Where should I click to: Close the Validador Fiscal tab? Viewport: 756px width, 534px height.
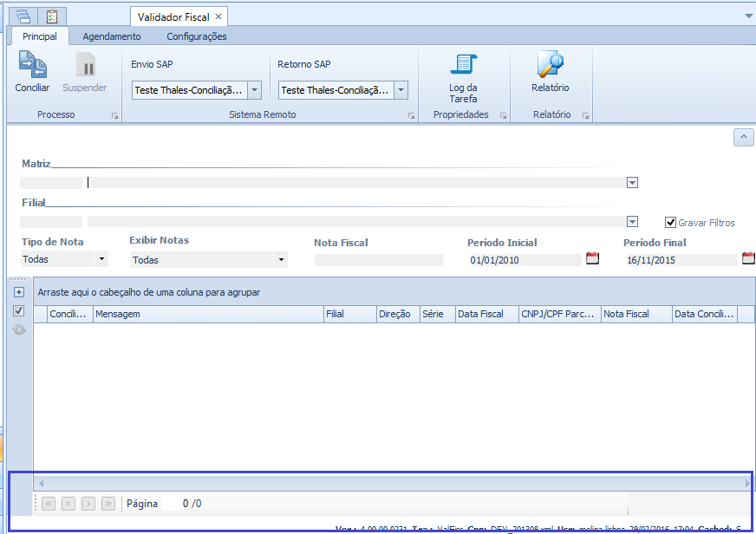218,16
